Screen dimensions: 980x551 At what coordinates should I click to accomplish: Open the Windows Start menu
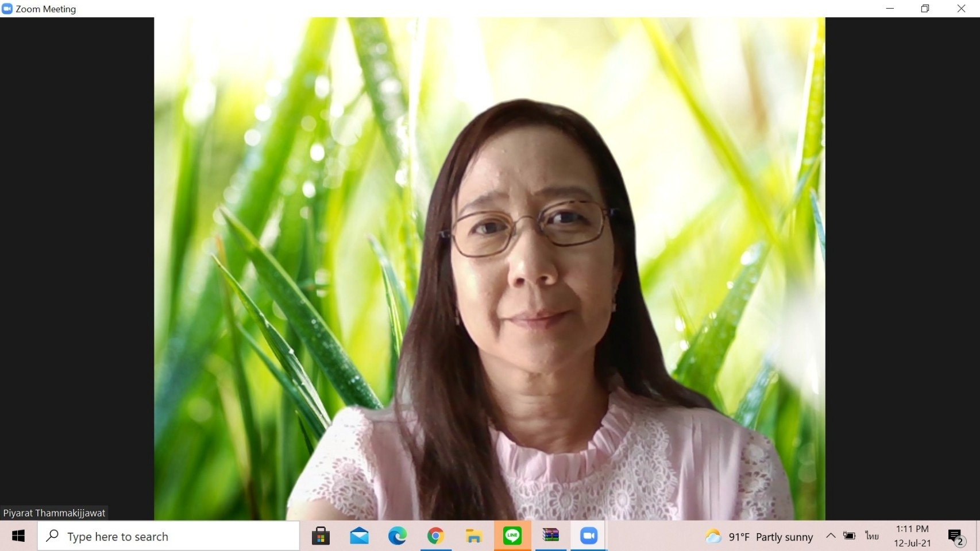[x=18, y=536]
